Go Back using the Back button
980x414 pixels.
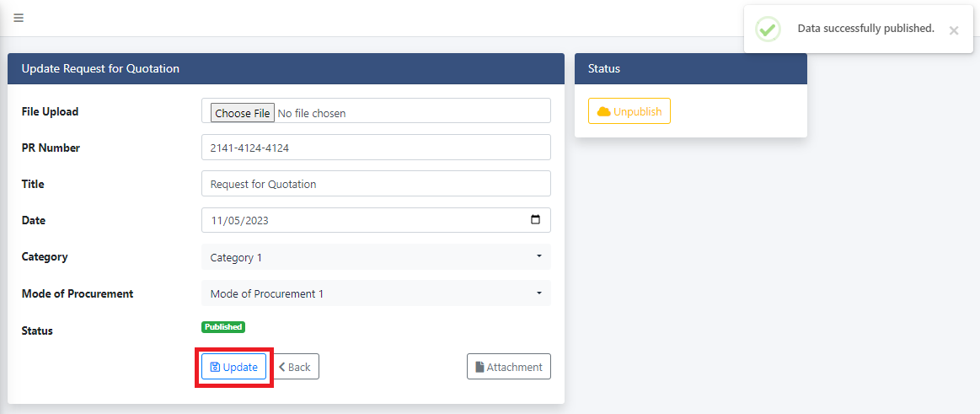pyautogui.click(x=296, y=367)
